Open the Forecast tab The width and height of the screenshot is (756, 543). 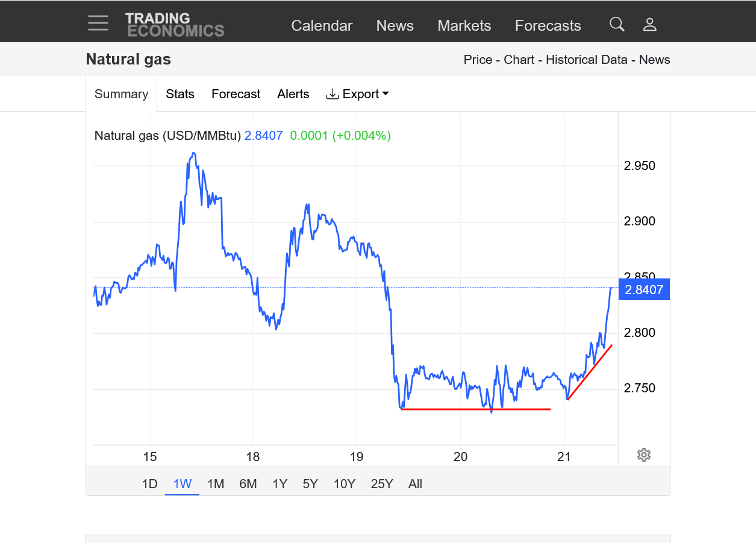tap(236, 94)
